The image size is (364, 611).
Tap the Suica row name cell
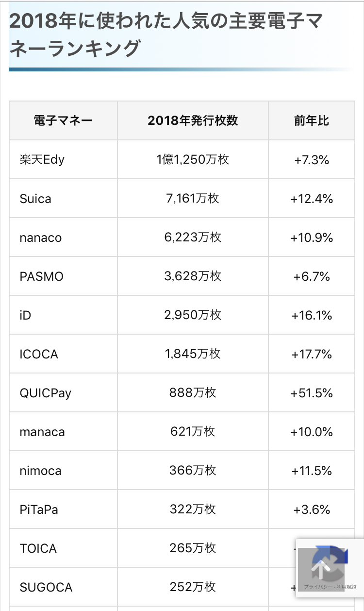click(63, 198)
